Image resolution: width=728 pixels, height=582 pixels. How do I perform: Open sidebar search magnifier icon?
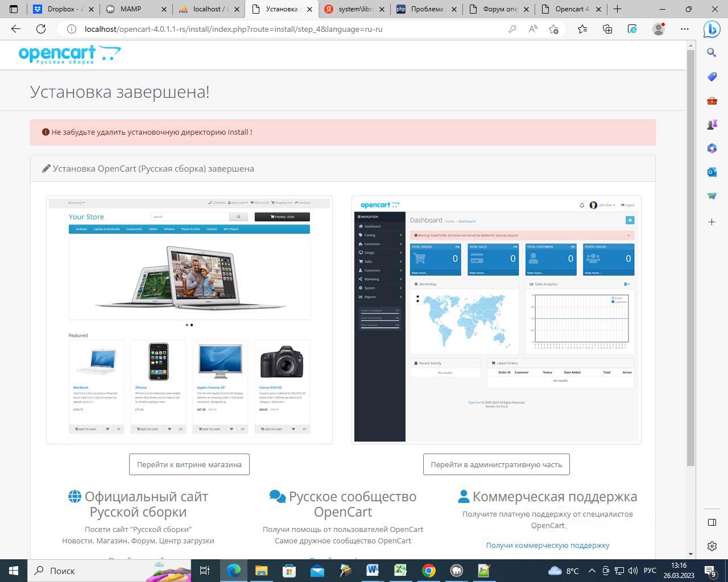(712, 53)
